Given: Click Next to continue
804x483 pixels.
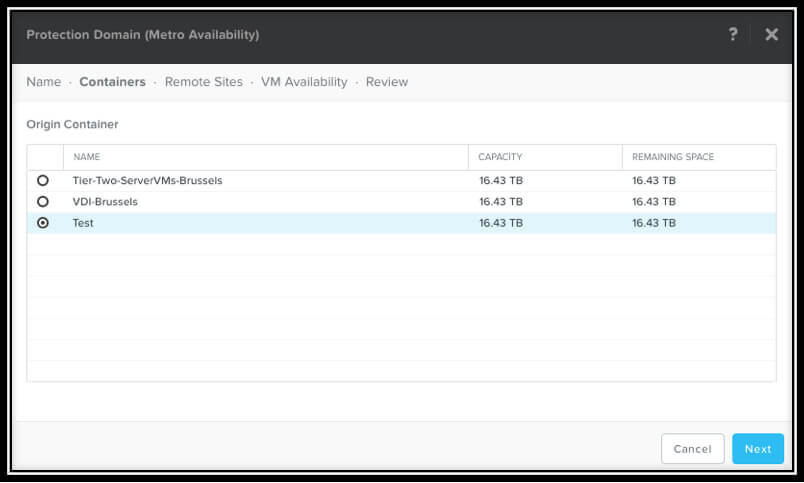Looking at the screenshot, I should click(x=757, y=449).
